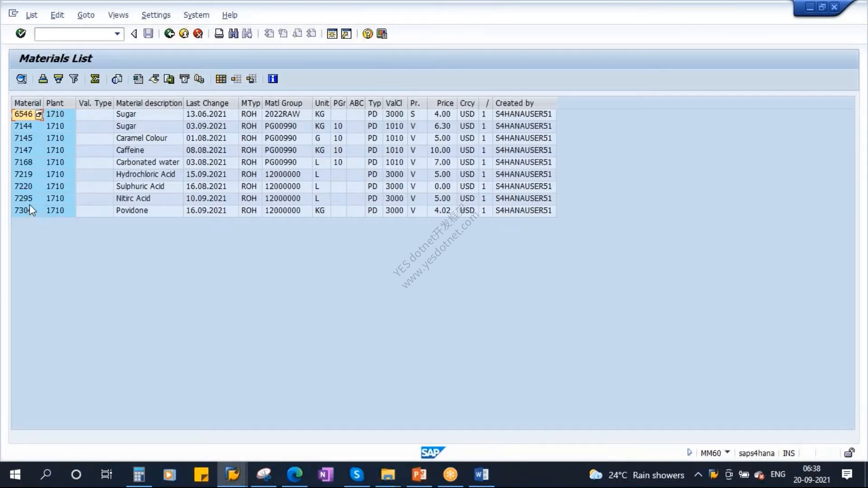Click into the command input field

[74, 34]
